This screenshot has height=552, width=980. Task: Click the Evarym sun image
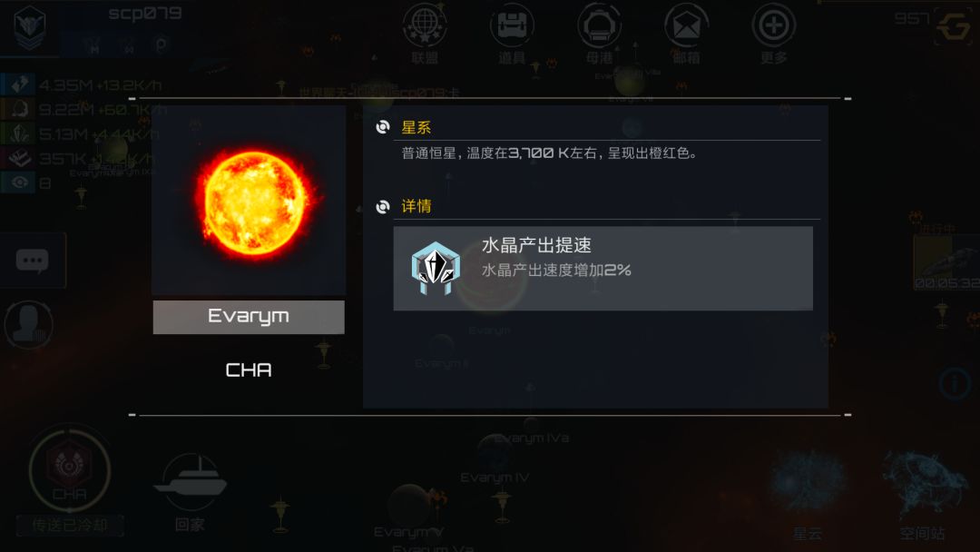point(254,202)
